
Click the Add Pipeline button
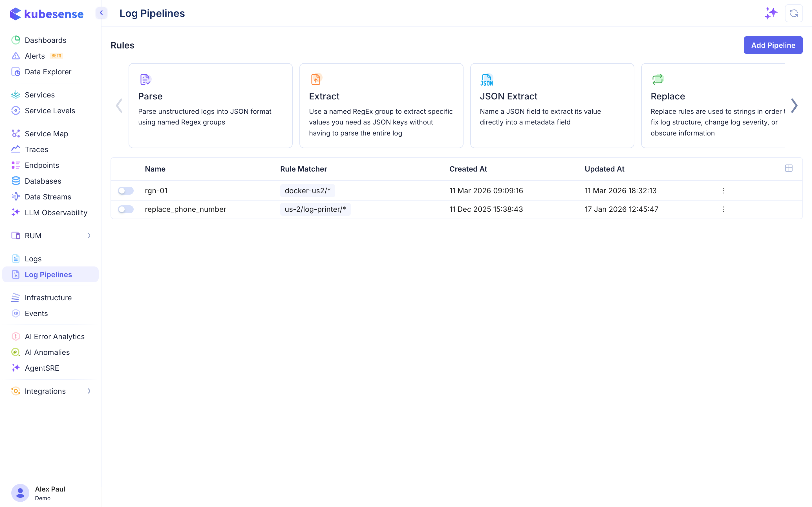click(x=773, y=45)
